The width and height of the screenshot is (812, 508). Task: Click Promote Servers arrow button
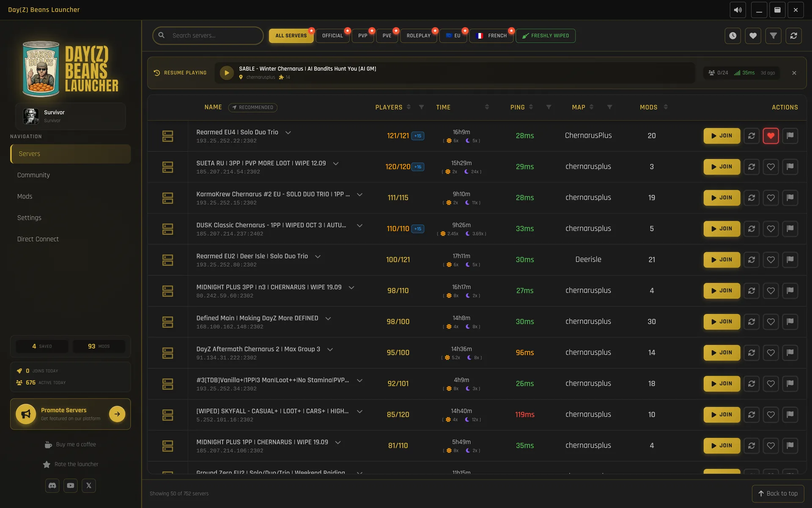117,414
